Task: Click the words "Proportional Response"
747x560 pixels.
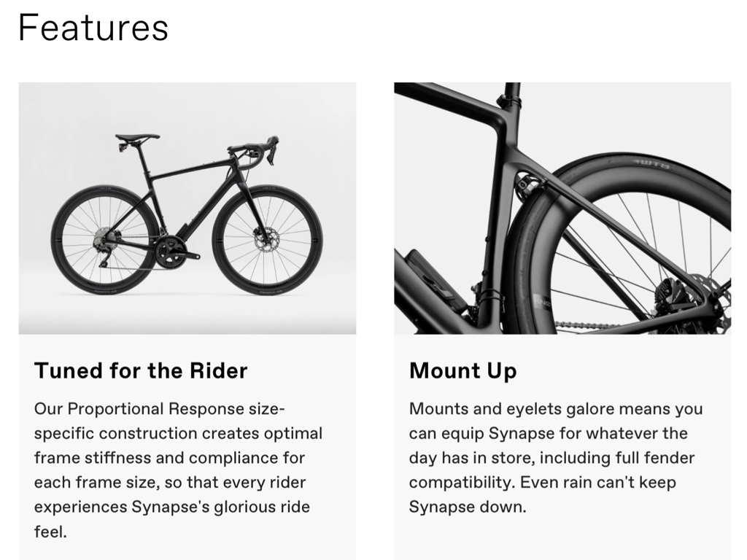Action: [139, 408]
